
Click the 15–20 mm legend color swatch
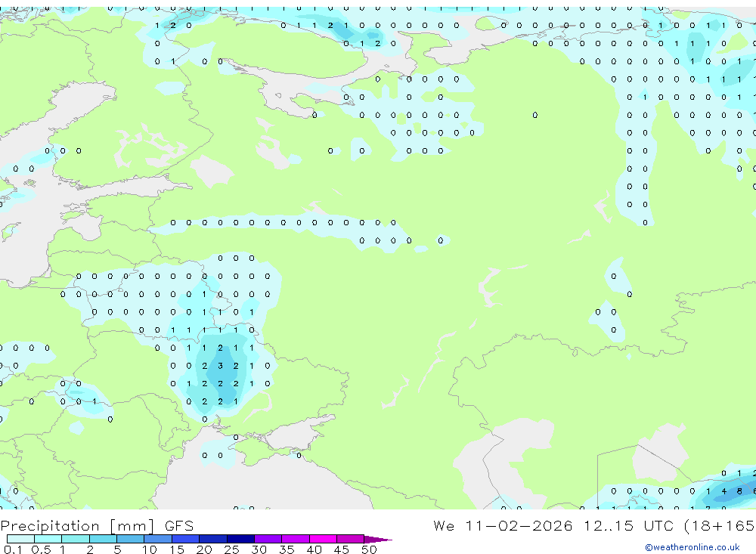(186, 539)
